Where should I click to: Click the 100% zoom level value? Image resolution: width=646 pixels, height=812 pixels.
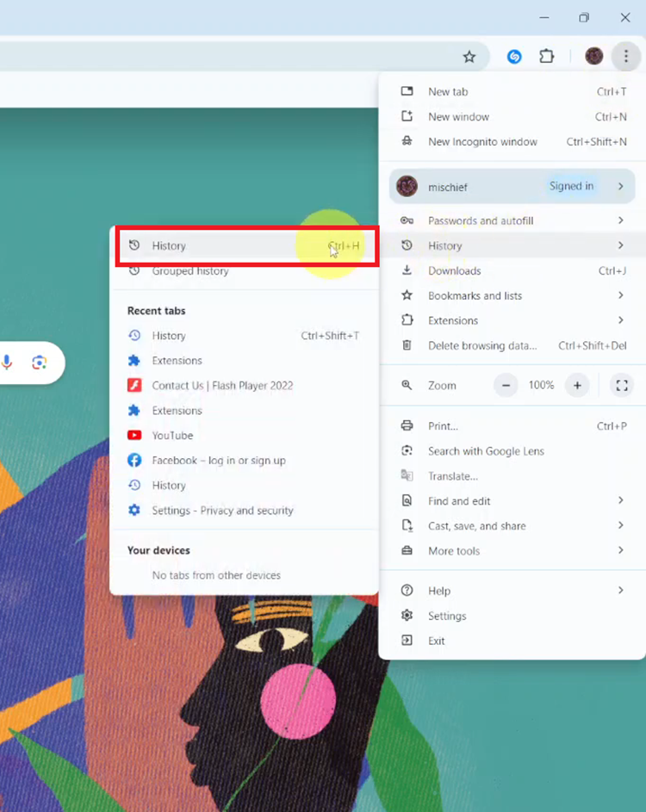[541, 385]
